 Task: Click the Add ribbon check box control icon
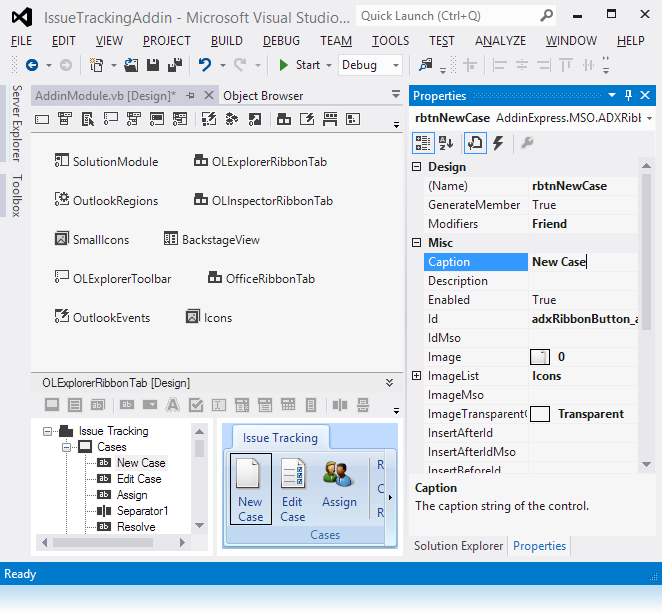point(196,405)
